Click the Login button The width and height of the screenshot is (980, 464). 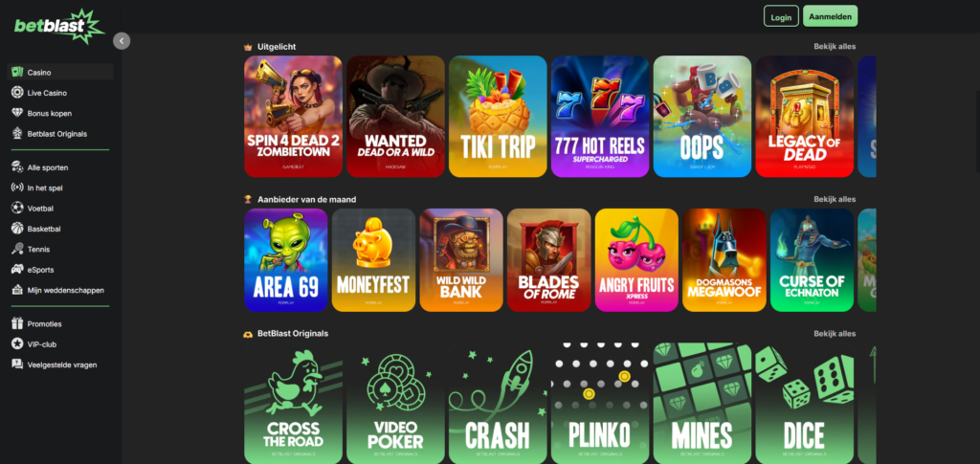(781, 17)
